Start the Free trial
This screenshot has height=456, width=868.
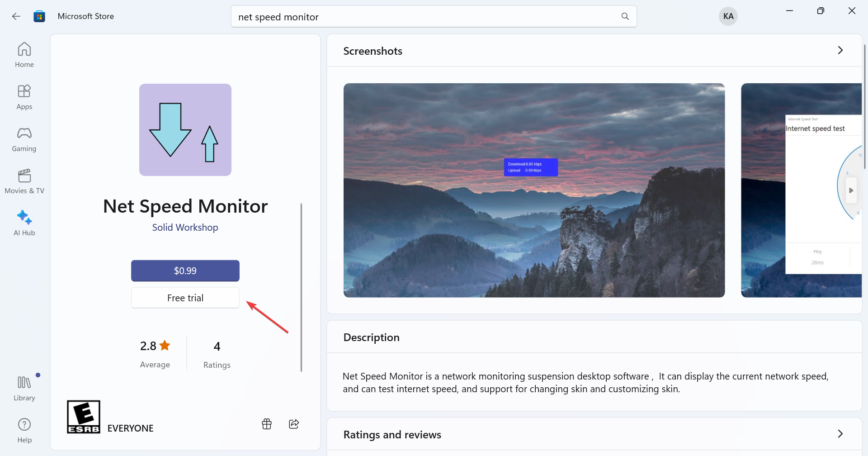coord(185,297)
